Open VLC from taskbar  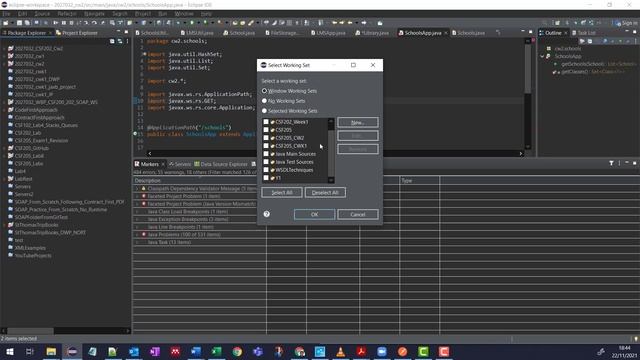(x=340, y=351)
